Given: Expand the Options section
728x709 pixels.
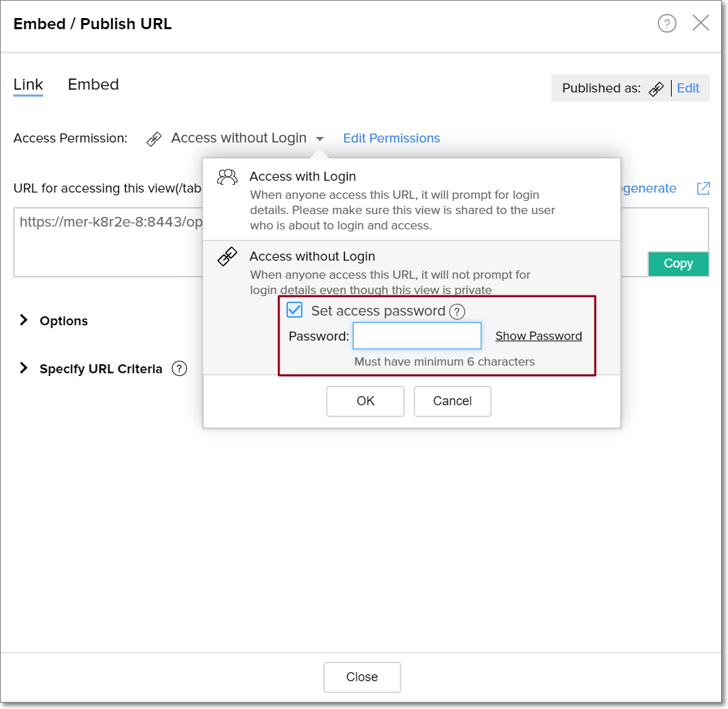Looking at the screenshot, I should [24, 320].
